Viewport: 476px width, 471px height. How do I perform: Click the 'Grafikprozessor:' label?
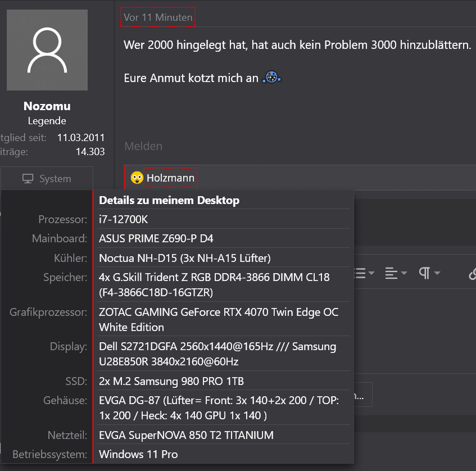coord(48,312)
